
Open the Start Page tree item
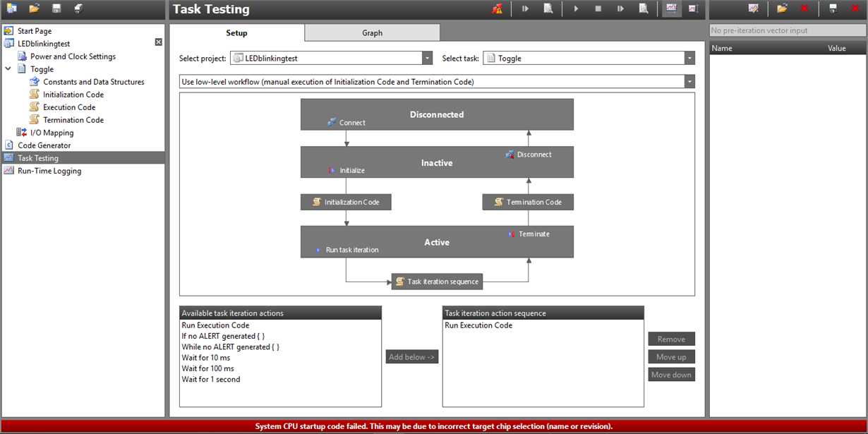tap(35, 31)
